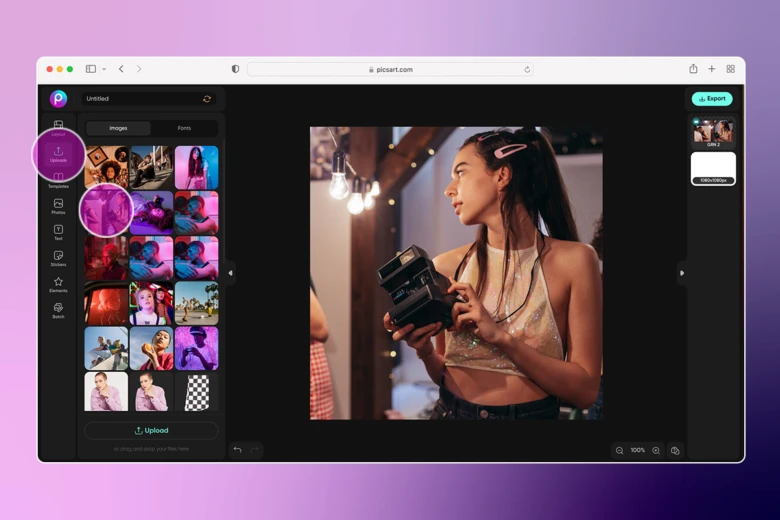Open the Batch tool
This screenshot has height=520, width=780.
[58, 310]
